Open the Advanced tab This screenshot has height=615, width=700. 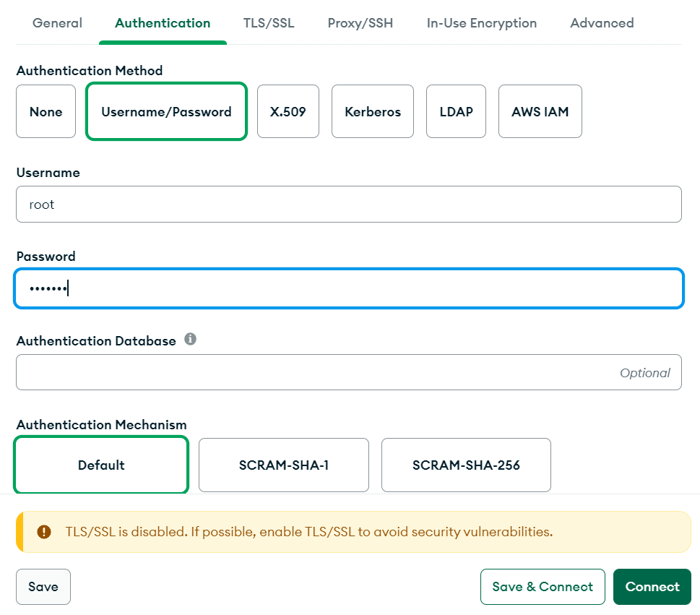pyautogui.click(x=602, y=23)
